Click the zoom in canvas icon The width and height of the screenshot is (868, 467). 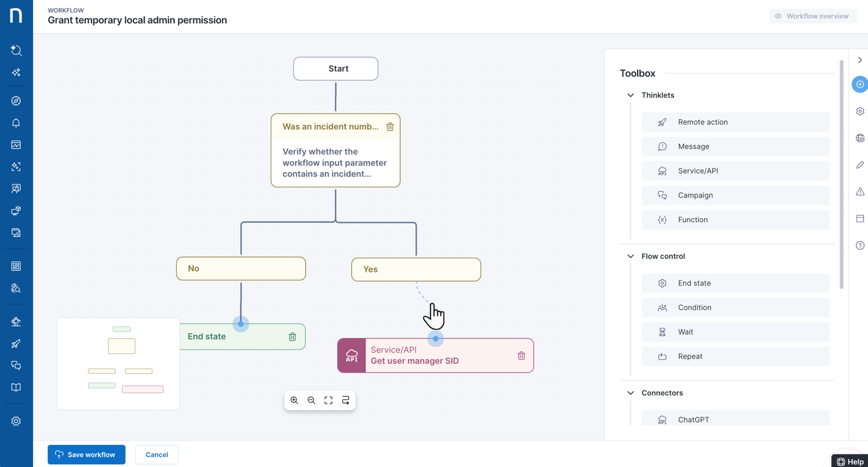click(x=294, y=400)
